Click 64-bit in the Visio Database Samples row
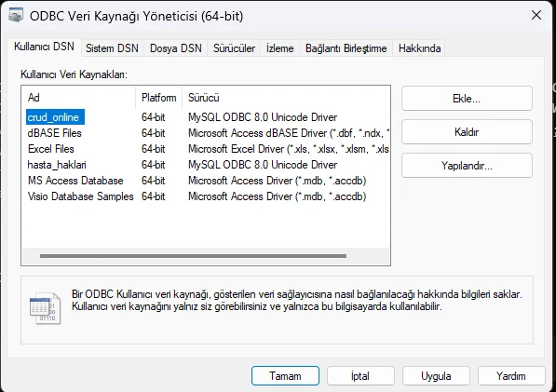Image resolution: width=556 pixels, height=392 pixels. (153, 196)
